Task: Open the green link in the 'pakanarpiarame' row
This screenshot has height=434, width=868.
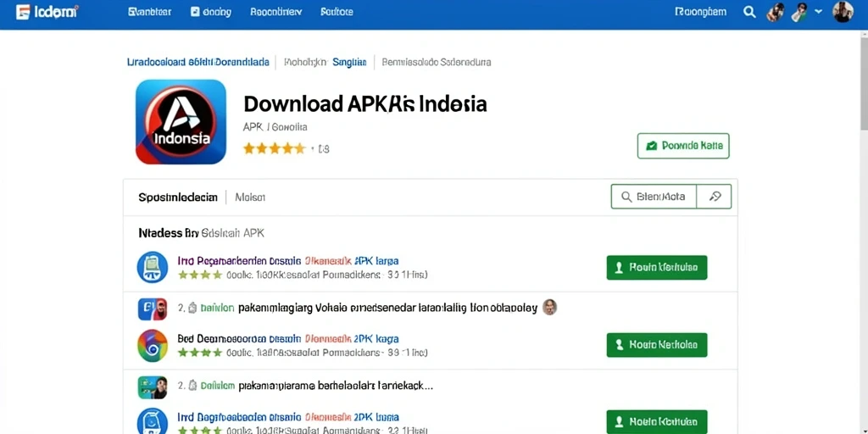Action: [217, 386]
